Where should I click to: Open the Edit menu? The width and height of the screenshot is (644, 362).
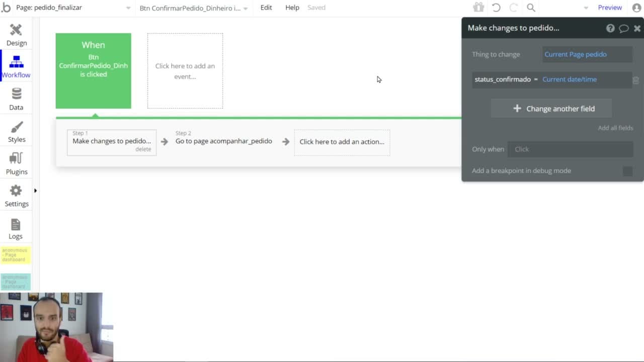pyautogui.click(x=266, y=8)
